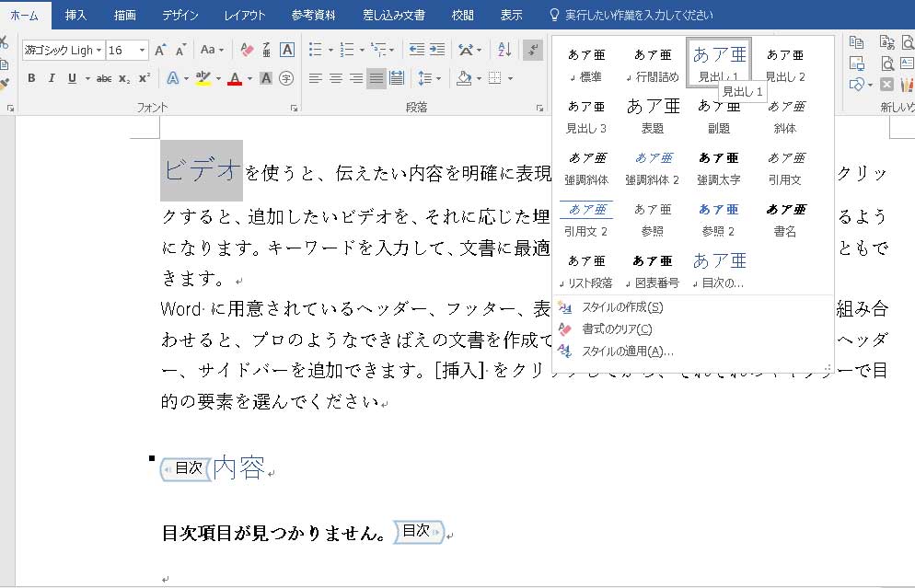Increase font size with grow icon

point(161,50)
